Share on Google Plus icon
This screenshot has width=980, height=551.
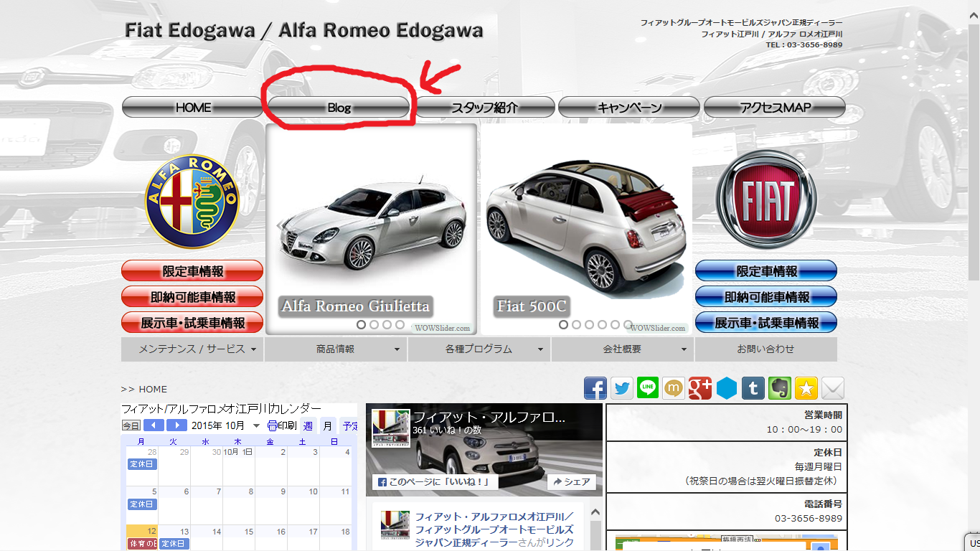pyautogui.click(x=700, y=388)
